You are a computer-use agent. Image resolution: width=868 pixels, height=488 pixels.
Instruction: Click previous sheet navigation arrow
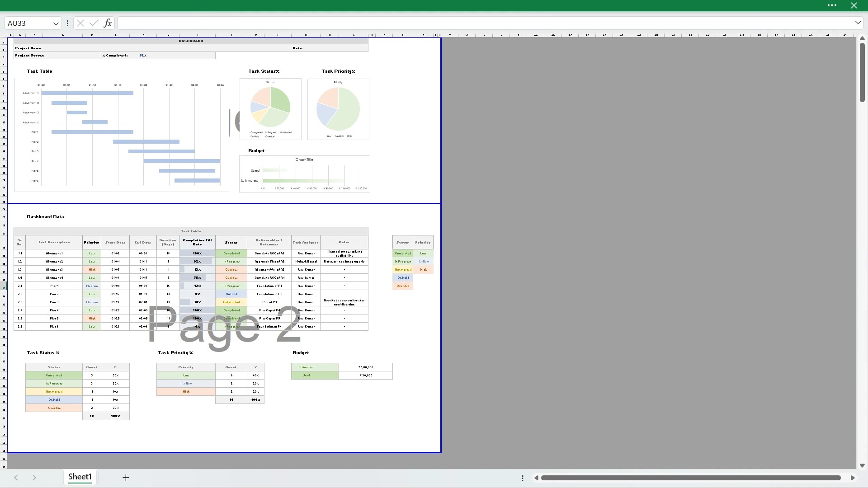tap(16, 478)
